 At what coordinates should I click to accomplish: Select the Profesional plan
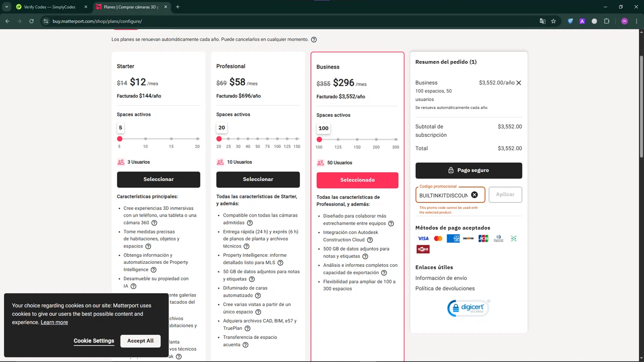coord(258,179)
